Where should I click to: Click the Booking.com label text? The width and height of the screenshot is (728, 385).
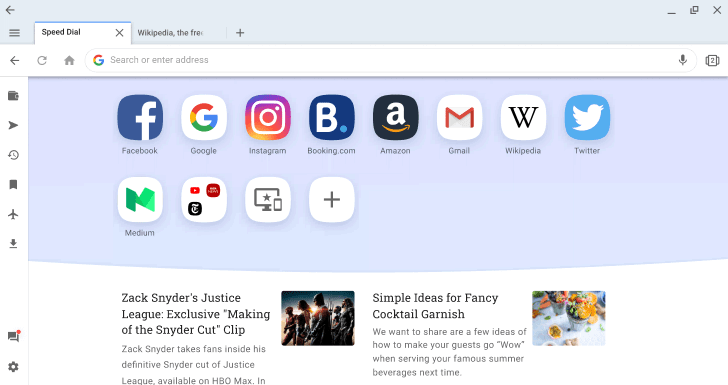click(332, 150)
